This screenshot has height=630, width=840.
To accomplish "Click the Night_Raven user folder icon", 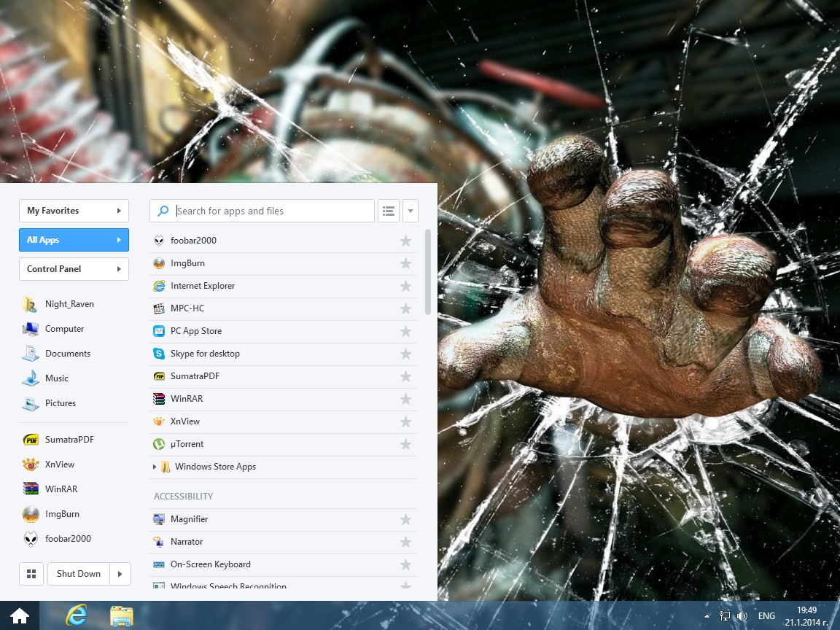I will 31,304.
